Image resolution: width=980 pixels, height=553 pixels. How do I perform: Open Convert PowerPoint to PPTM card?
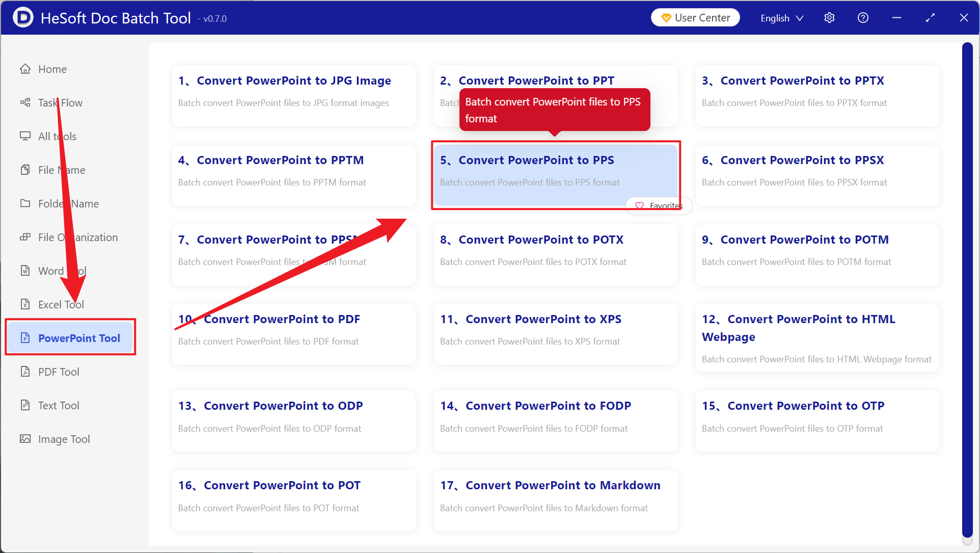tap(294, 175)
